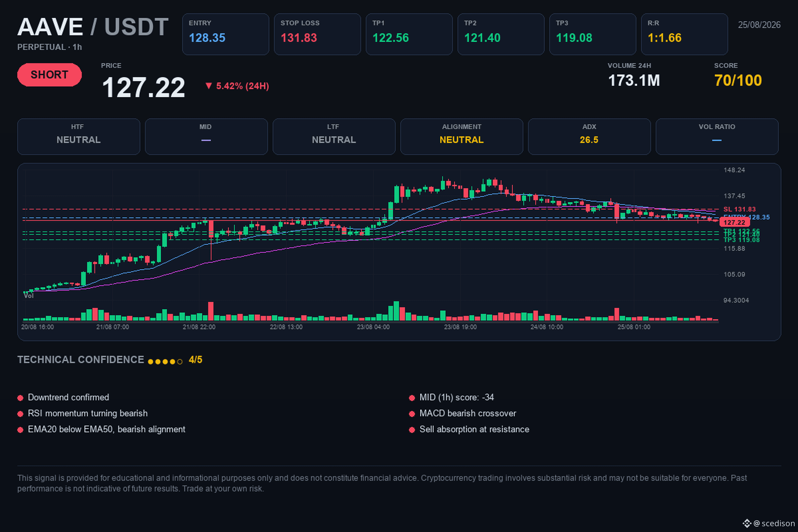Screen dimensions: 798x532
Task: Click the ENTRY 128.35 card
Action: pos(226,34)
